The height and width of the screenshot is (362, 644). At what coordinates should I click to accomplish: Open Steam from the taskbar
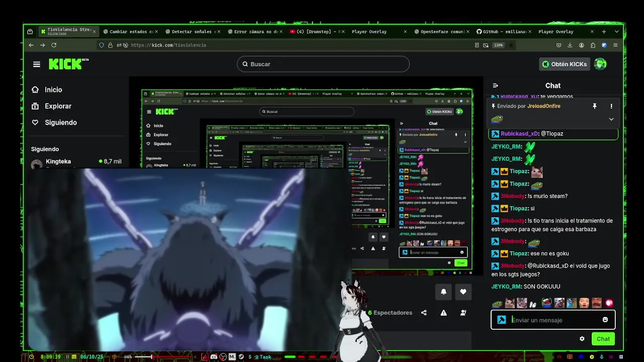coord(241,357)
